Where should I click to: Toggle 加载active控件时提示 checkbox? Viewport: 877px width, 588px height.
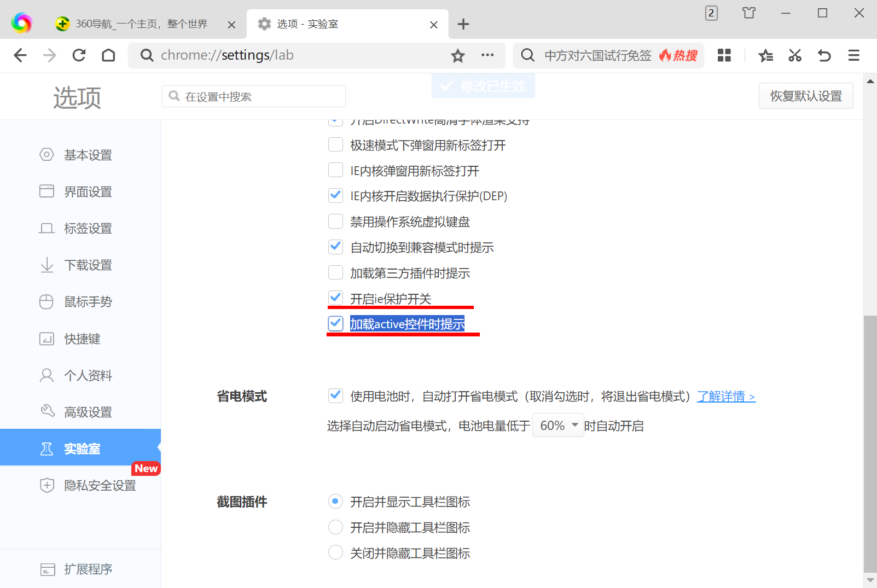pos(335,323)
